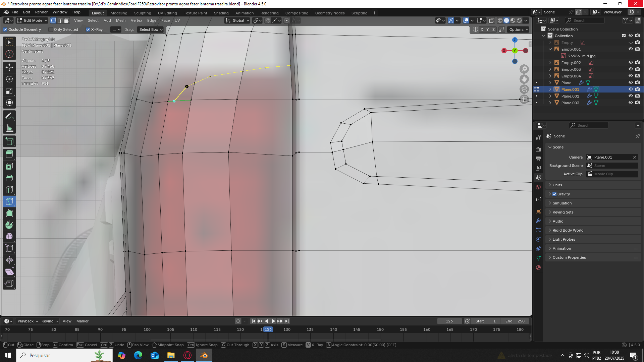Open the Material properties tab
Viewport: 644px width, 362px height.
[538, 267]
